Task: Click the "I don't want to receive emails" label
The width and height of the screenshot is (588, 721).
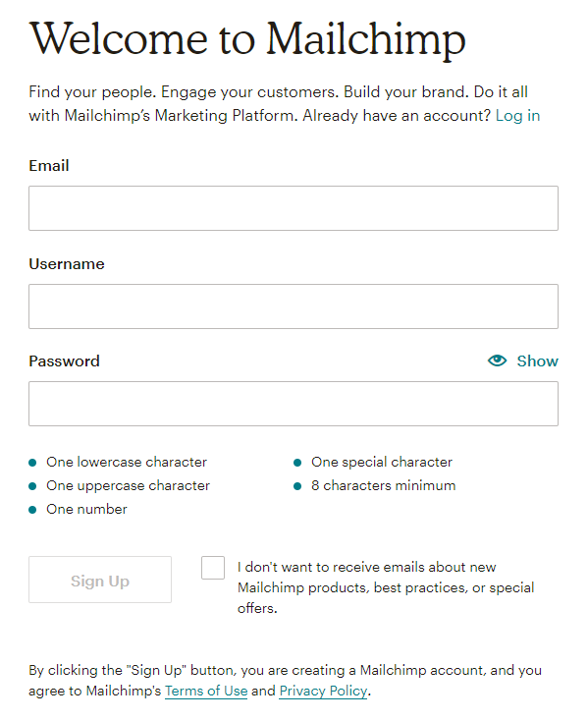Action: pos(386,587)
